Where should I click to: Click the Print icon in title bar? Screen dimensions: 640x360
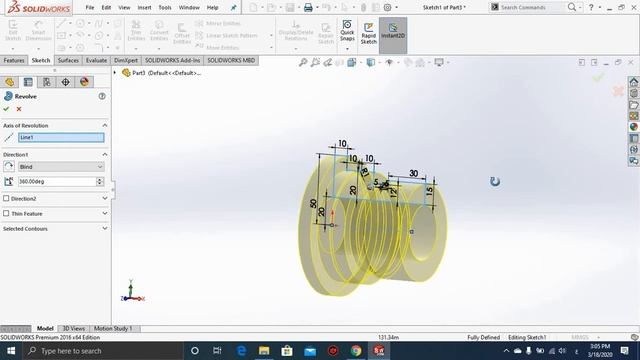(x=308, y=7)
